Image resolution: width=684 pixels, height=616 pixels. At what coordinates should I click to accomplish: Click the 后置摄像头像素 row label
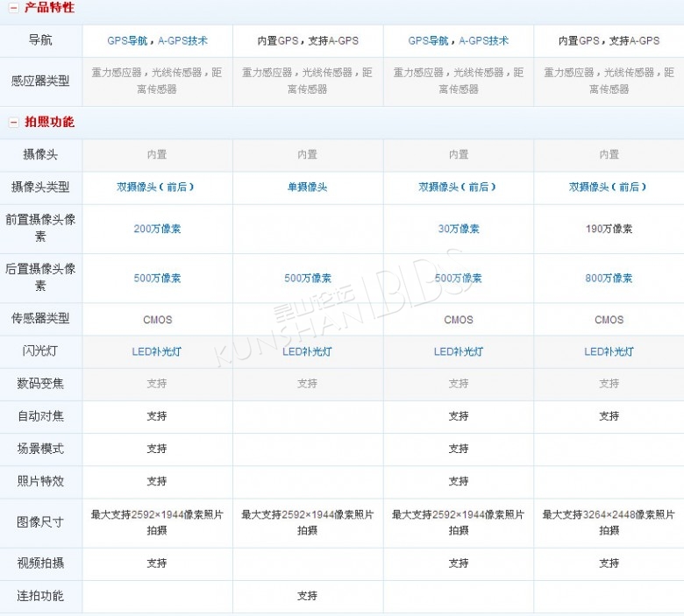tap(40, 277)
